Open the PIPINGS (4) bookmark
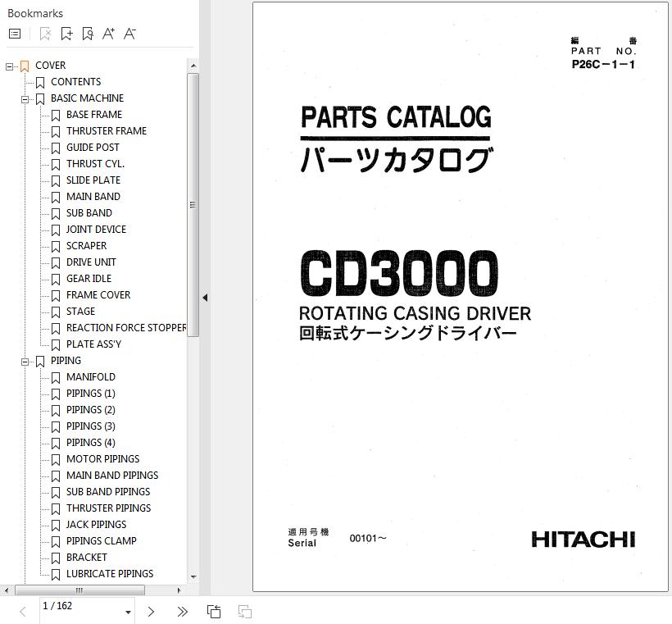The image size is (672, 624). click(90, 443)
